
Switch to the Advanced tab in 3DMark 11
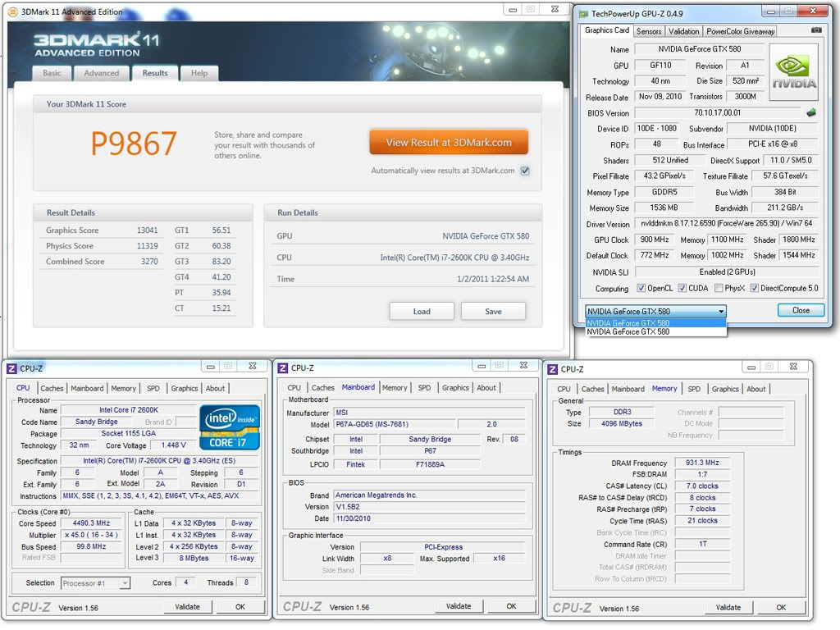tap(101, 73)
